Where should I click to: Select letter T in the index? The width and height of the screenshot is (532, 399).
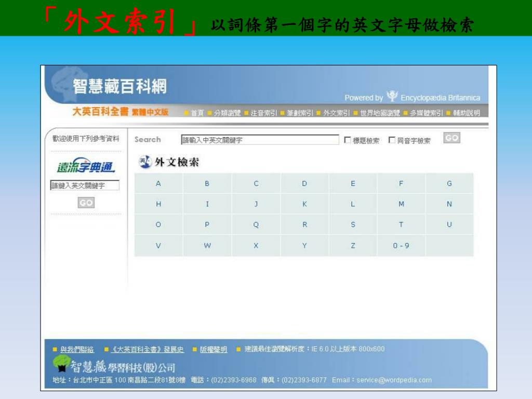(401, 224)
